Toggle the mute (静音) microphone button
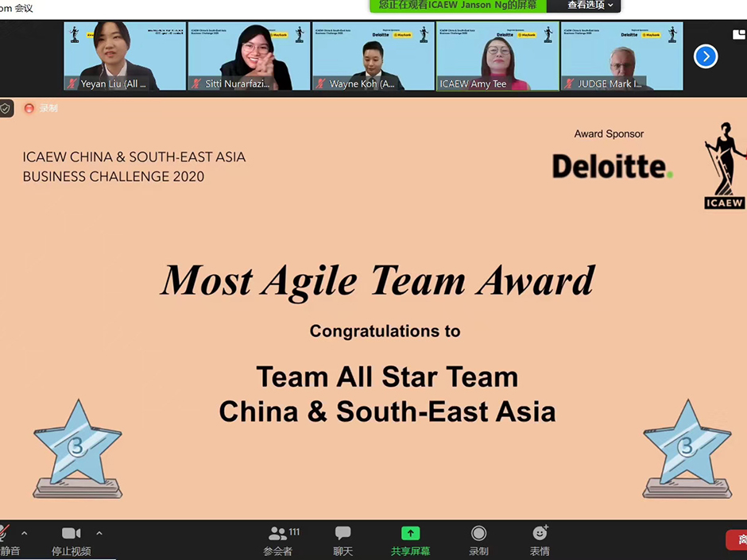Image resolution: width=747 pixels, height=560 pixels. tap(5, 533)
